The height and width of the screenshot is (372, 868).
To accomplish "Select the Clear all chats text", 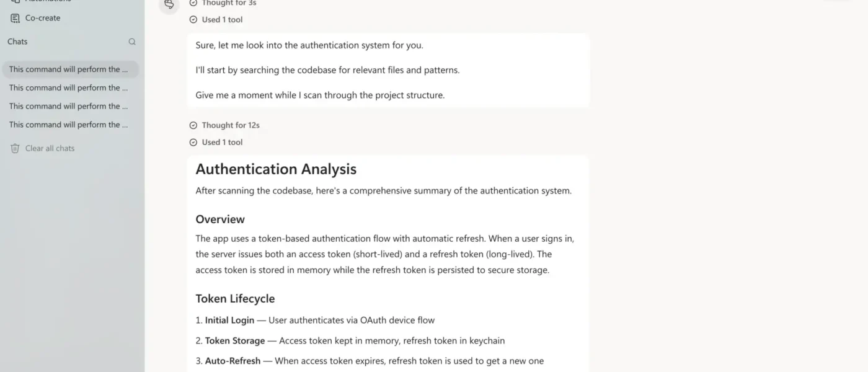I will (50, 148).
